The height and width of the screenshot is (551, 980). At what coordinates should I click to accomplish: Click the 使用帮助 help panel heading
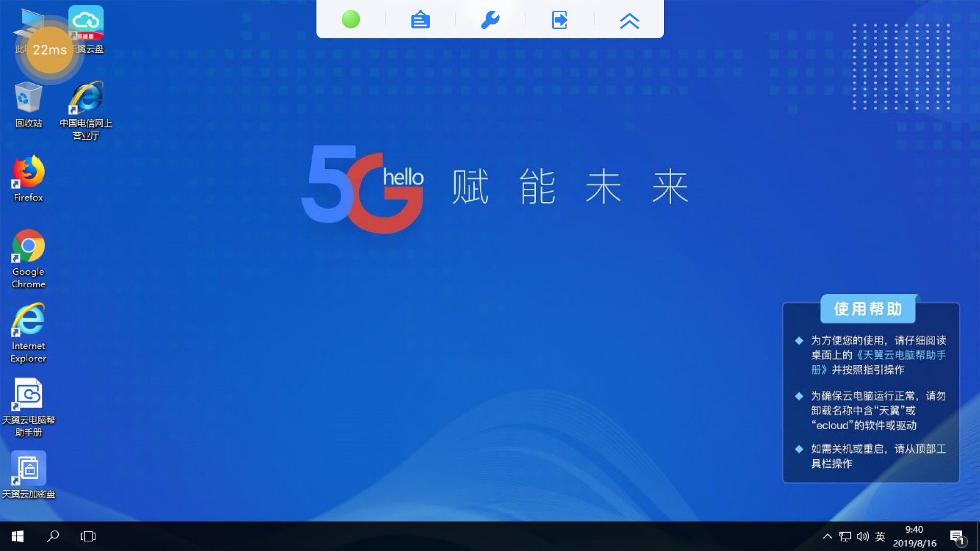[x=869, y=308]
